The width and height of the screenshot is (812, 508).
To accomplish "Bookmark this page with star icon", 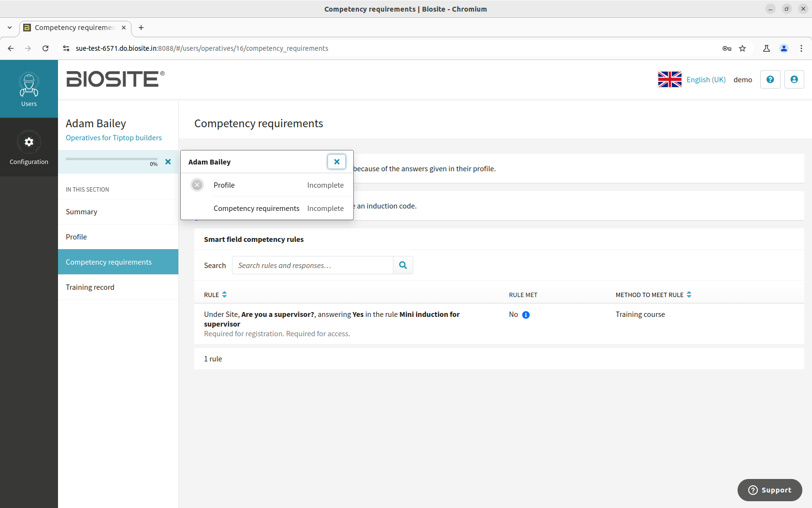I will (x=742, y=48).
